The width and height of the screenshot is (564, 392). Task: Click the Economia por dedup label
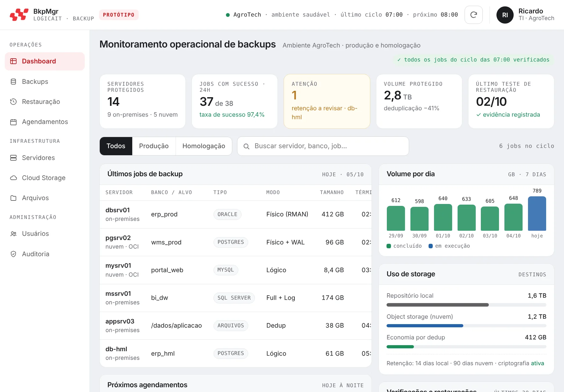[x=416, y=337]
